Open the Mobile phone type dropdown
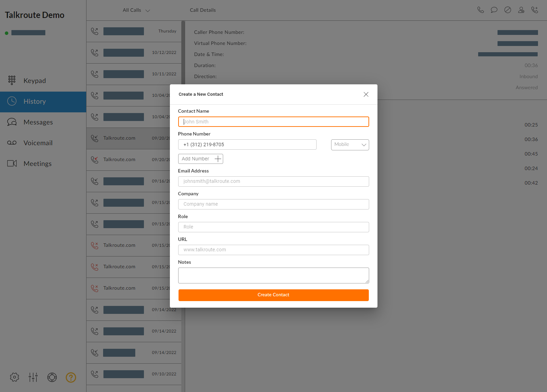547x392 pixels. [x=350, y=145]
